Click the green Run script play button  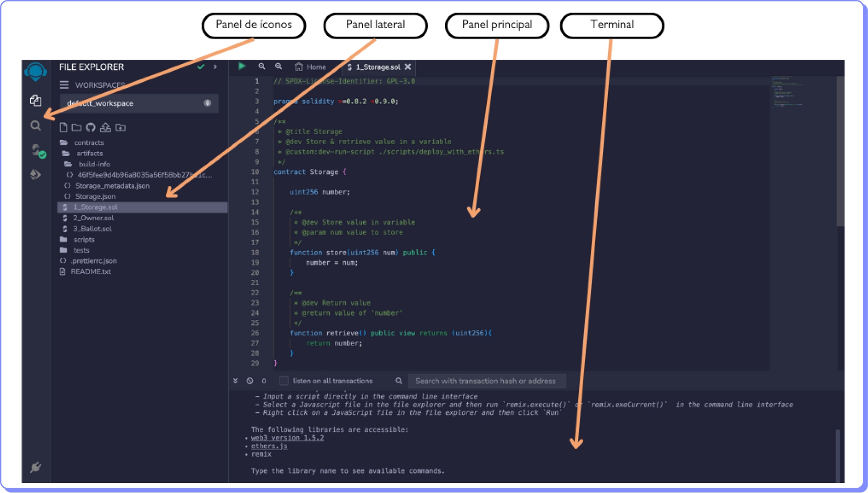tap(242, 66)
